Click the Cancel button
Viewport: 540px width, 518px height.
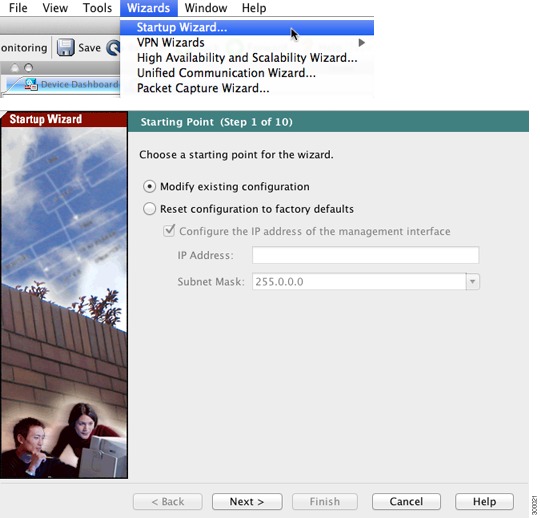[x=406, y=501]
